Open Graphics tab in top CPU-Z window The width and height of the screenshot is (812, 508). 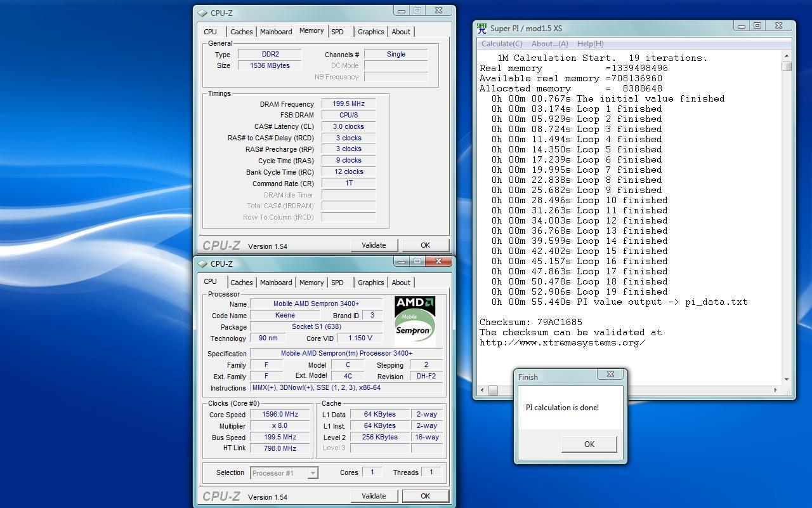click(x=370, y=32)
